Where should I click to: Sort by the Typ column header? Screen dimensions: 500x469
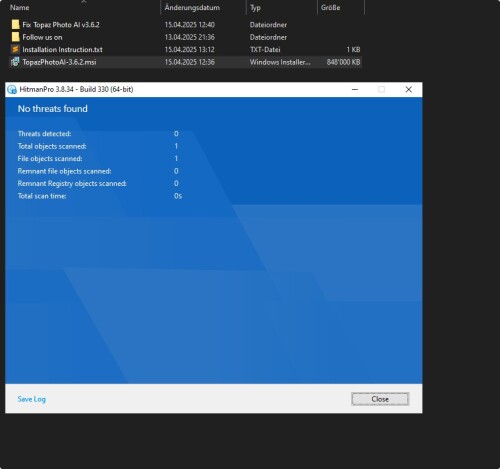(255, 8)
